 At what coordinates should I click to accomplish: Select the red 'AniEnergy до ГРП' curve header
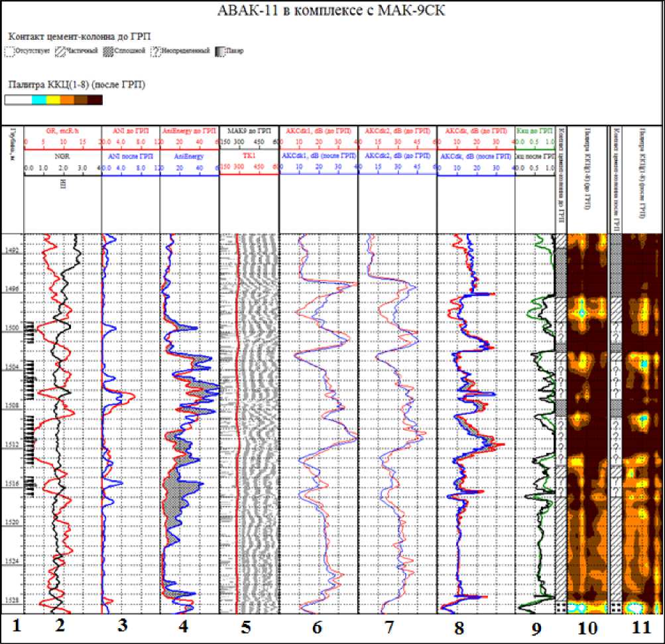point(189,131)
